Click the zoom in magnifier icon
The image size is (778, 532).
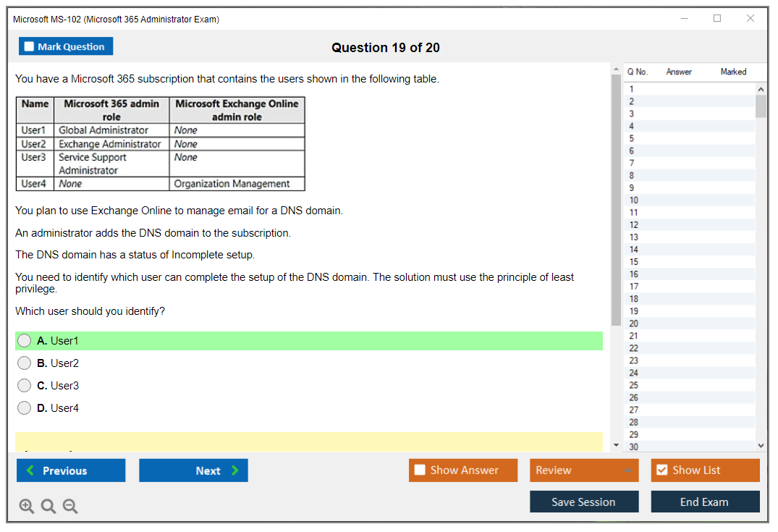(26, 506)
